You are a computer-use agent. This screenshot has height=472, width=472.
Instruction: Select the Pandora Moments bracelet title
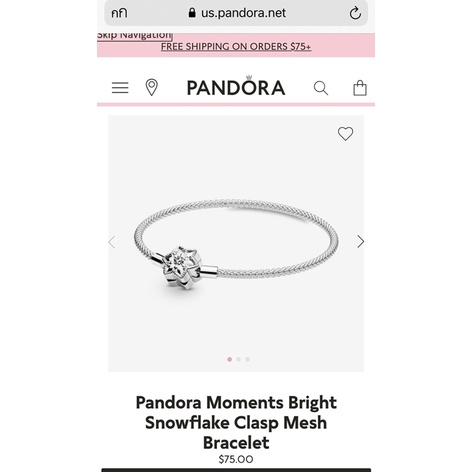point(236,423)
